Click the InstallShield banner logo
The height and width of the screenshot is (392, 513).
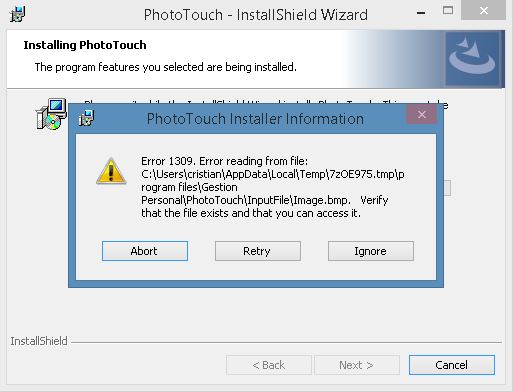point(473,59)
